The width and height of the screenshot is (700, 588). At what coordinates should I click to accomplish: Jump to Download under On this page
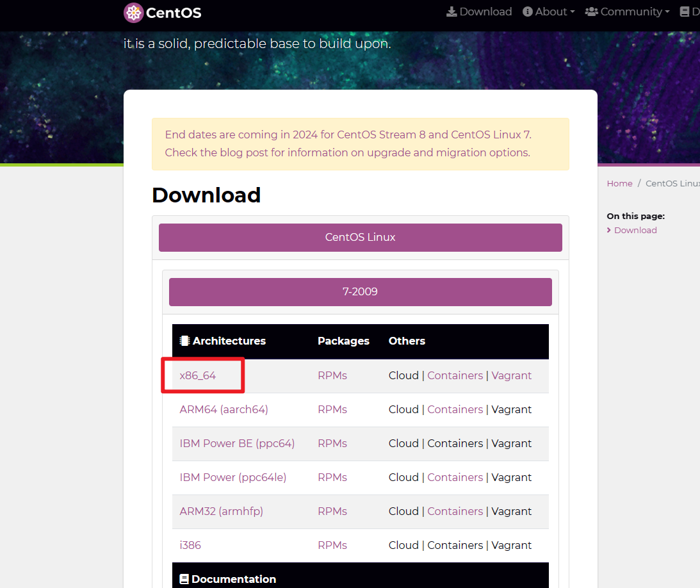[635, 231]
